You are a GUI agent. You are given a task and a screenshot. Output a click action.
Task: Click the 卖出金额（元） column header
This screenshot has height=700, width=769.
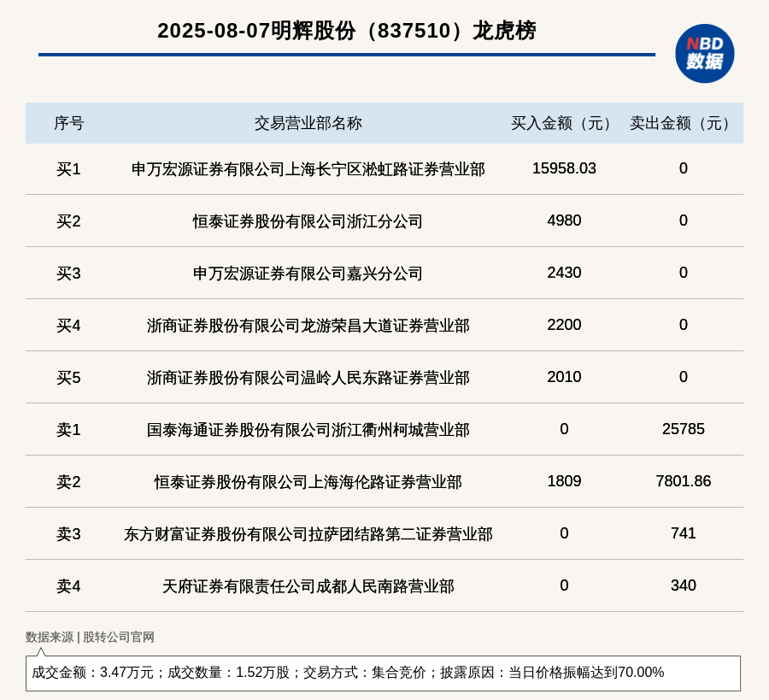(x=682, y=123)
